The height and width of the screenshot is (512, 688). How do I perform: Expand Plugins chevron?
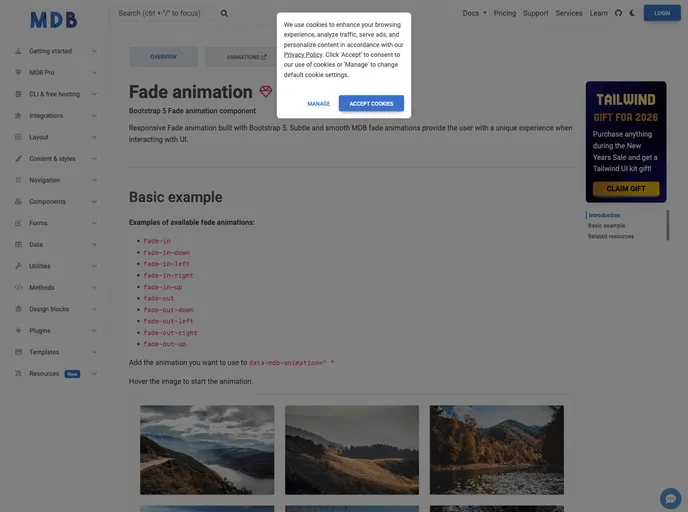click(94, 330)
